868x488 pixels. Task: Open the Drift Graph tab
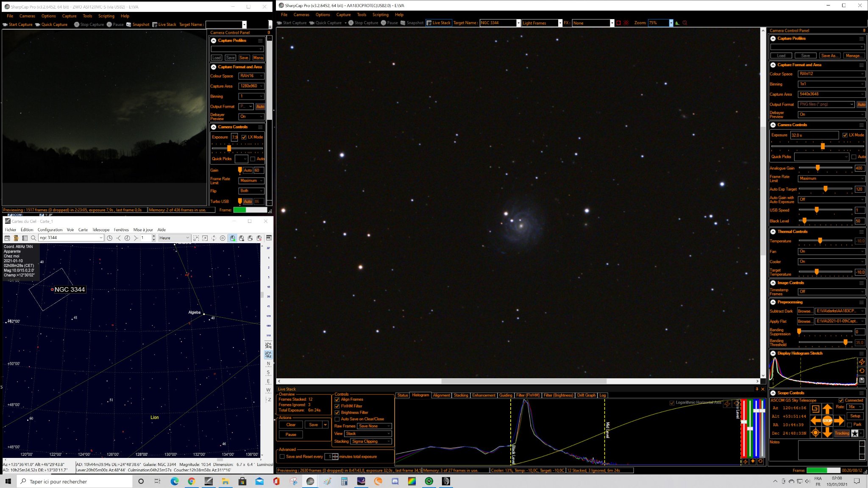point(586,395)
